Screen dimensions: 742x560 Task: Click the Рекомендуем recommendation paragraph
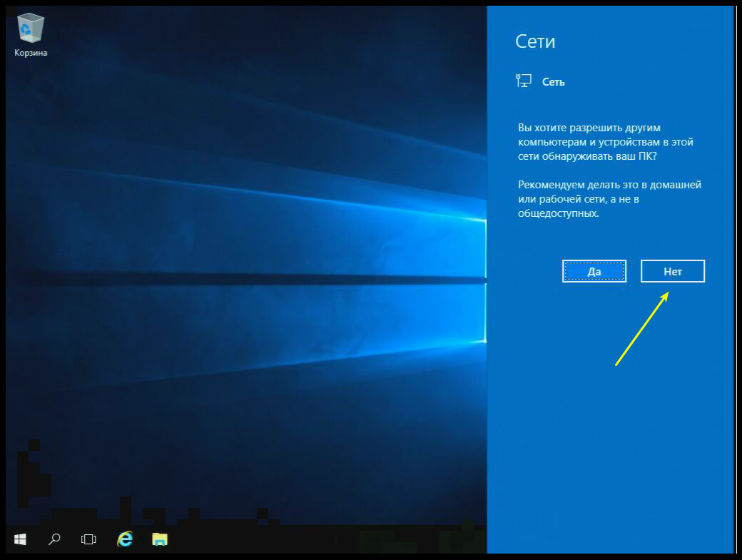(609, 199)
